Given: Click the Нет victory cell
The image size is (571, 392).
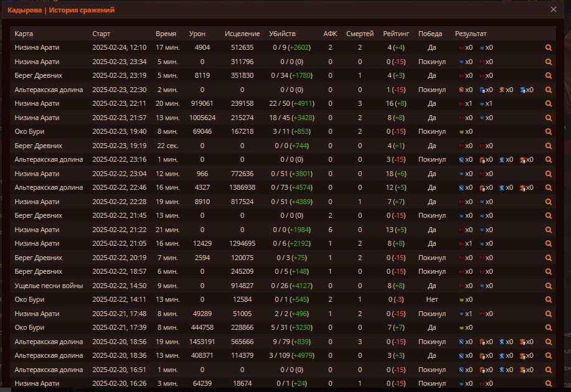Looking at the screenshot, I should click(432, 299).
